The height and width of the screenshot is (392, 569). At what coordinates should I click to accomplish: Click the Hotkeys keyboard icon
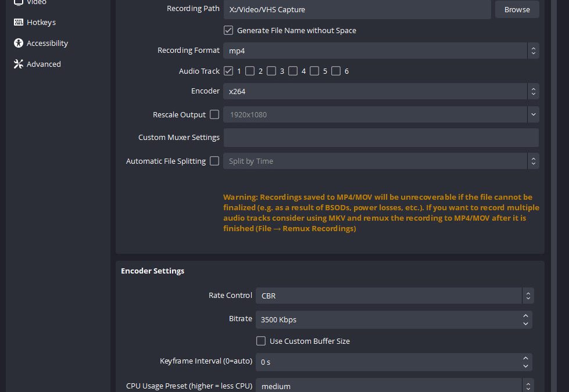18,22
